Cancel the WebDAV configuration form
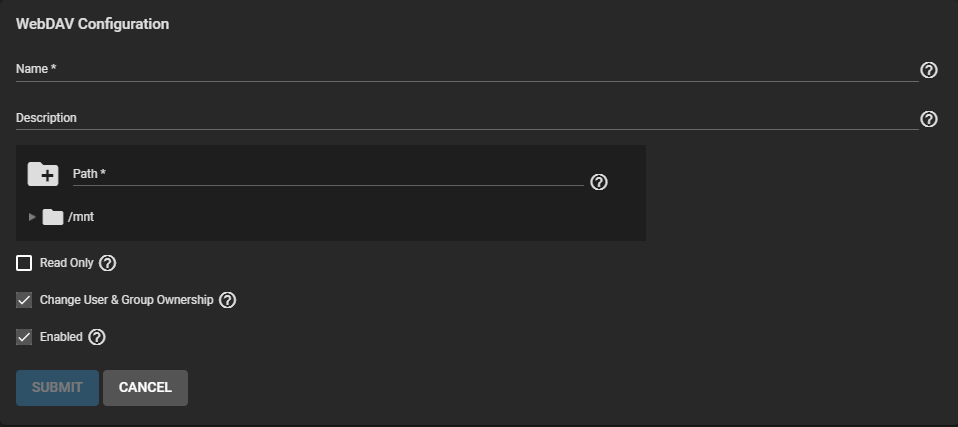 pos(145,388)
